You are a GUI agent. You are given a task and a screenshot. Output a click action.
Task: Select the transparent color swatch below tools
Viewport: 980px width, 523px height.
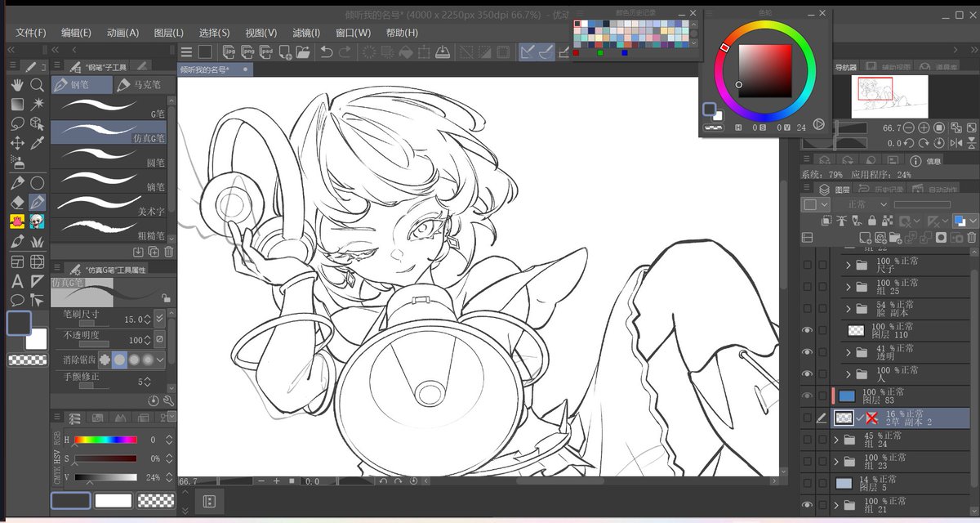click(27, 360)
